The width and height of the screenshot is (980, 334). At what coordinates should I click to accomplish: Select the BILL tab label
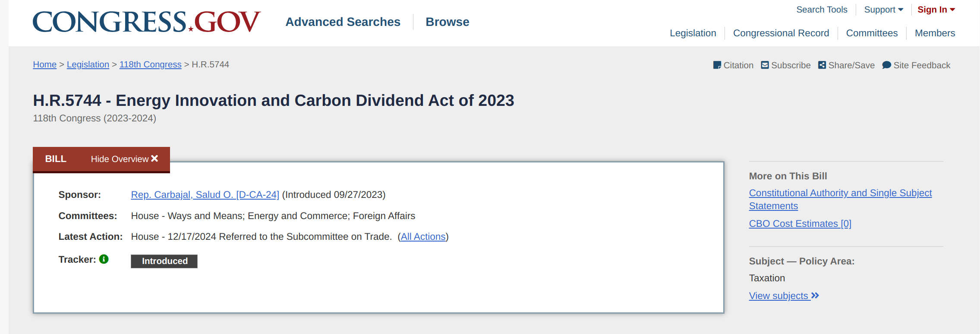pyautogui.click(x=56, y=159)
